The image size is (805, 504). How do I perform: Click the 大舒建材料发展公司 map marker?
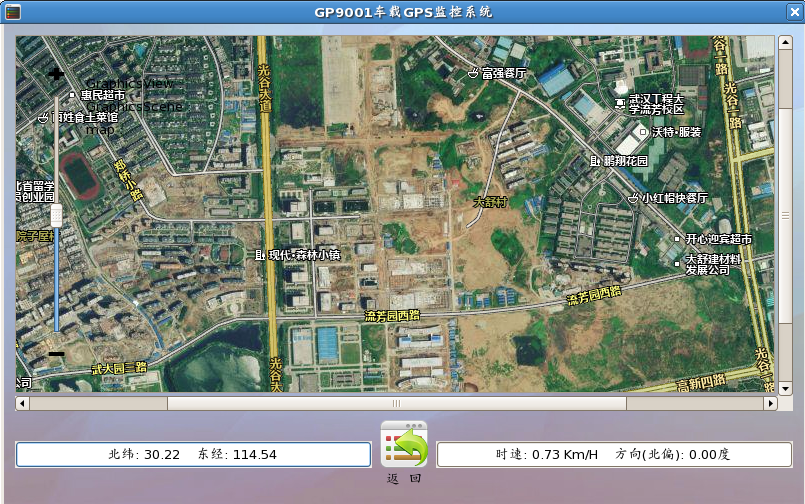click(x=677, y=264)
